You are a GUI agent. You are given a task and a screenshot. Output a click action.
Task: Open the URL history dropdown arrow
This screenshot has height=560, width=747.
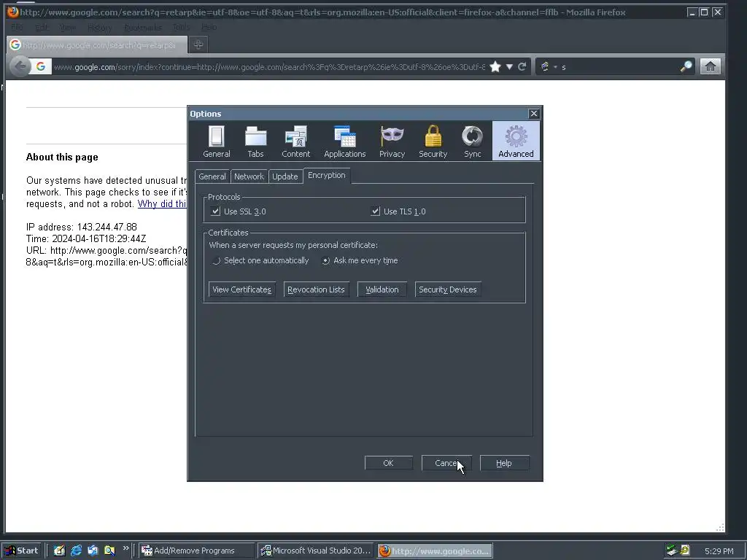pyautogui.click(x=509, y=66)
